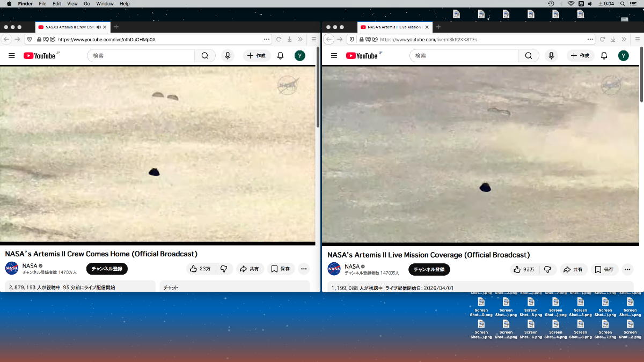Screen dimensions: 644x362
Task: Open account avatar Y in left window
Action: (300, 56)
